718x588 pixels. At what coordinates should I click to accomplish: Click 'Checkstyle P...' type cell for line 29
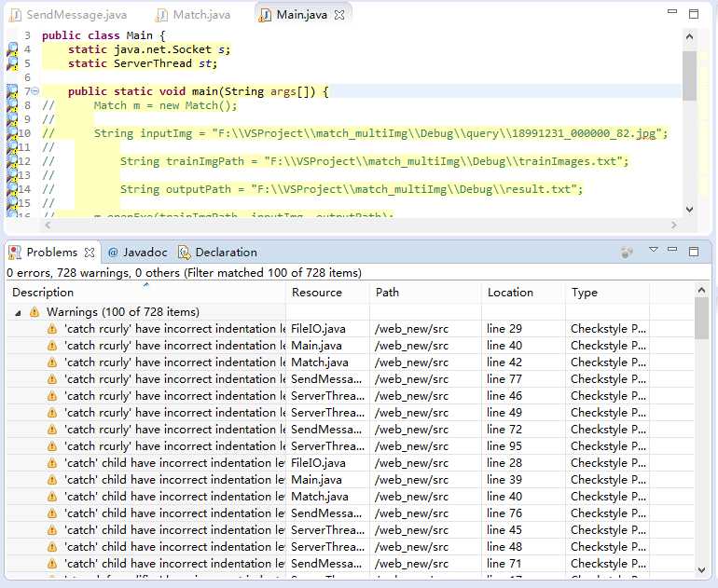(x=608, y=329)
